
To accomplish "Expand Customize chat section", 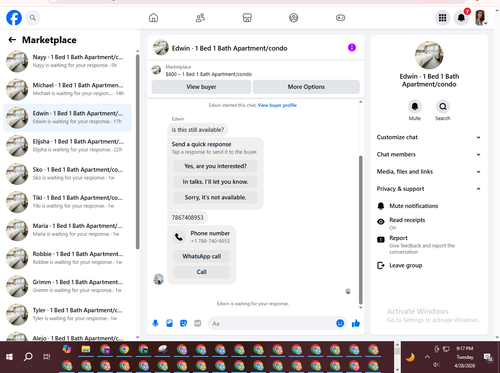I will coord(429,137).
